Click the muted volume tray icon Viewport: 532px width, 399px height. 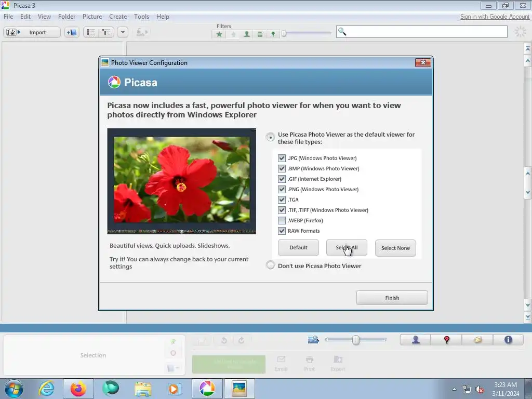(x=480, y=390)
